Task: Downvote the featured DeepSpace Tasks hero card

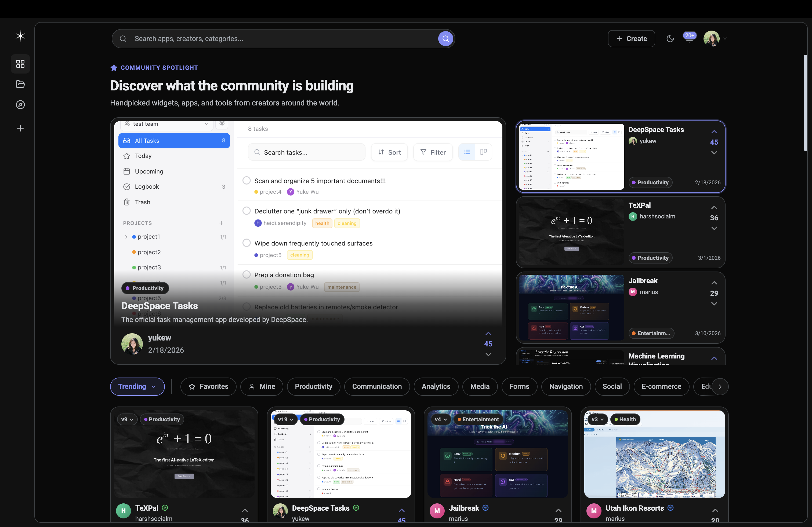Action: 488,354
